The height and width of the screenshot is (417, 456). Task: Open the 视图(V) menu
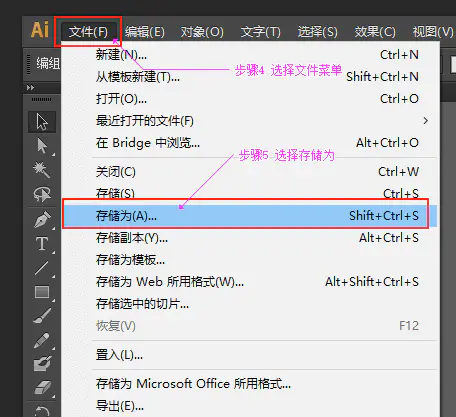click(433, 32)
